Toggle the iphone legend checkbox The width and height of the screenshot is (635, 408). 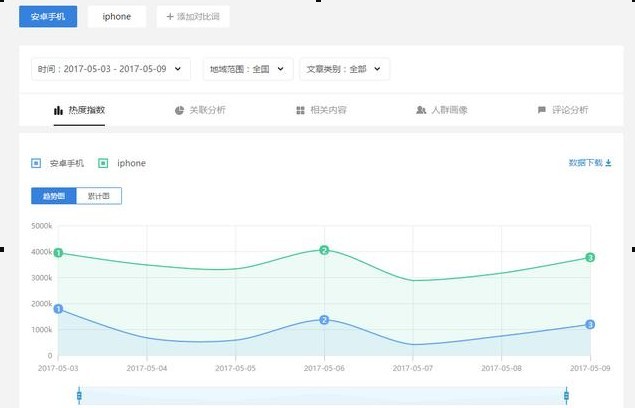pyautogui.click(x=103, y=163)
